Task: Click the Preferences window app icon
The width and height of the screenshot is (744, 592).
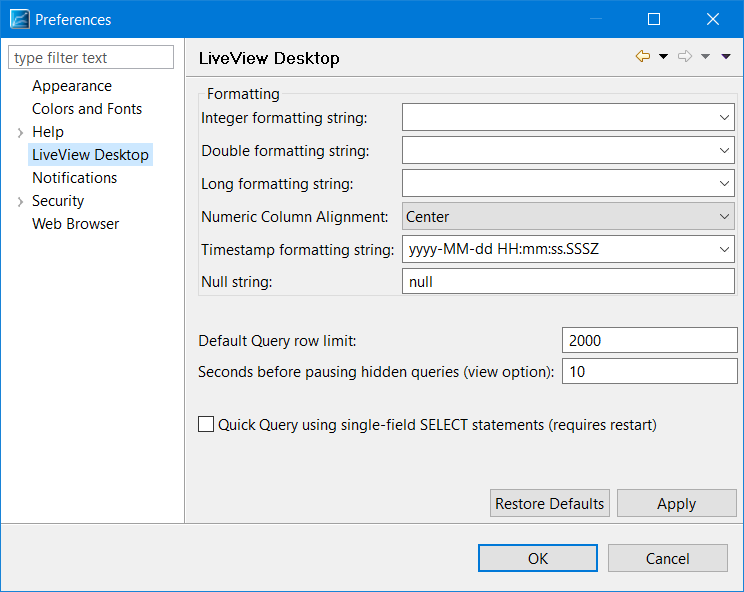Action: pyautogui.click(x=19, y=19)
